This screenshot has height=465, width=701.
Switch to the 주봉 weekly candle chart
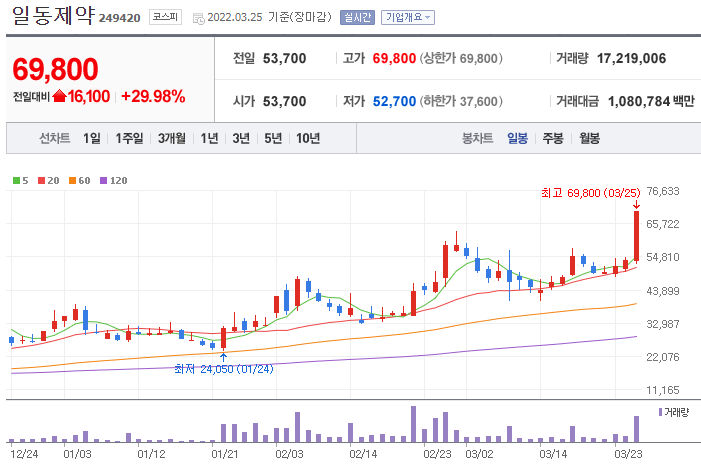pyautogui.click(x=553, y=138)
